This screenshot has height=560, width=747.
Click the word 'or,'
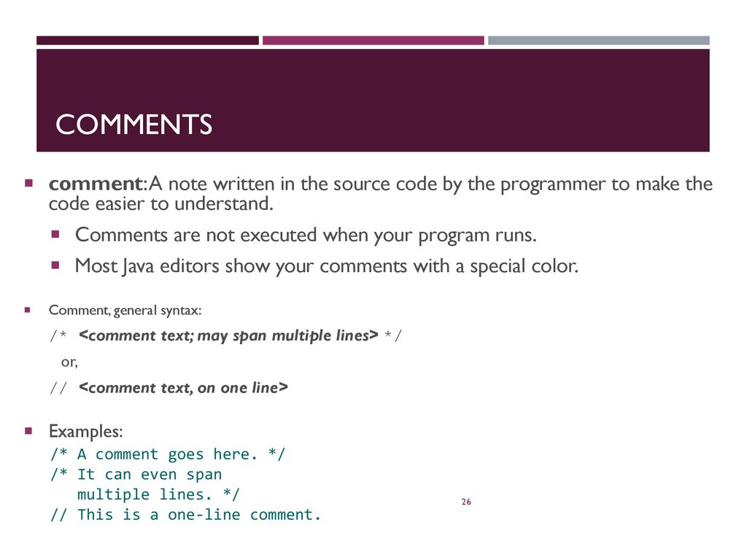69,362
